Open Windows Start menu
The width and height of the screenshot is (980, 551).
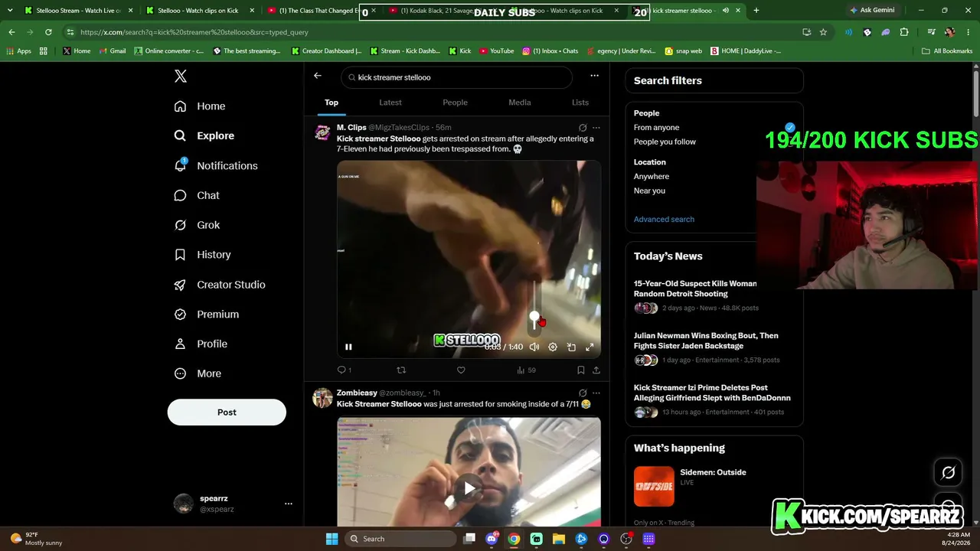tap(332, 539)
